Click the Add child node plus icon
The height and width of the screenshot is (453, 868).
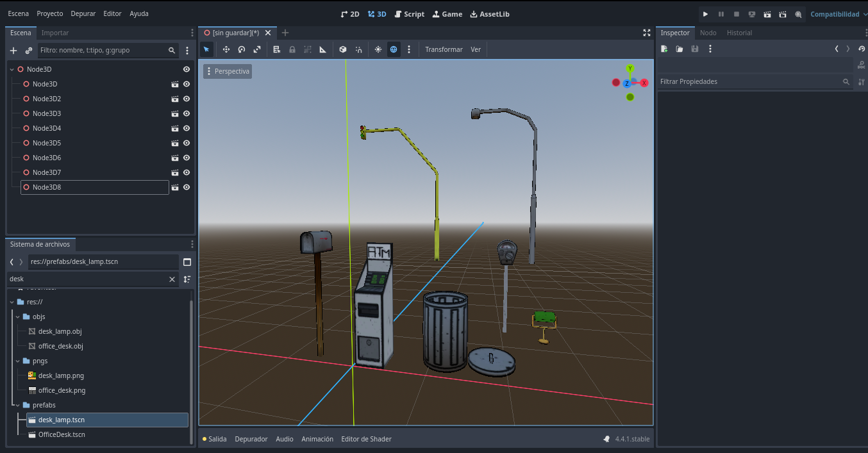tap(13, 50)
